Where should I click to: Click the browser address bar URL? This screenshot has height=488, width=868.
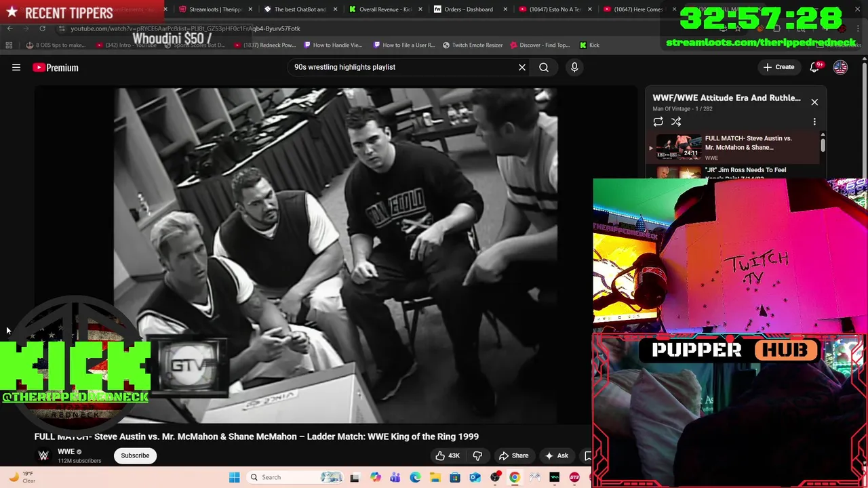click(x=185, y=28)
